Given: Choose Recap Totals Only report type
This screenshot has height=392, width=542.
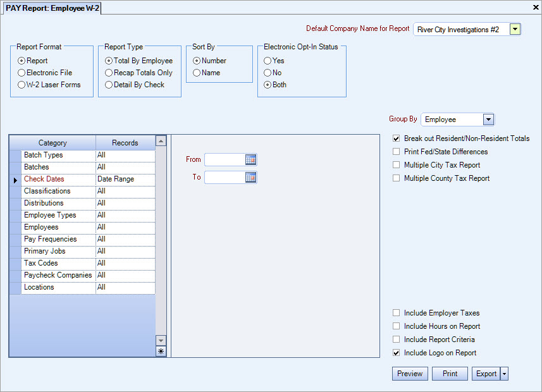Looking at the screenshot, I should [x=109, y=73].
